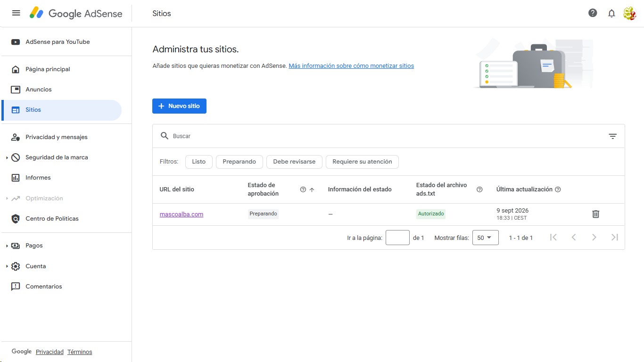Click help icon next to Estado de aprobación
Screen dimensions: 644x362
point(303,189)
